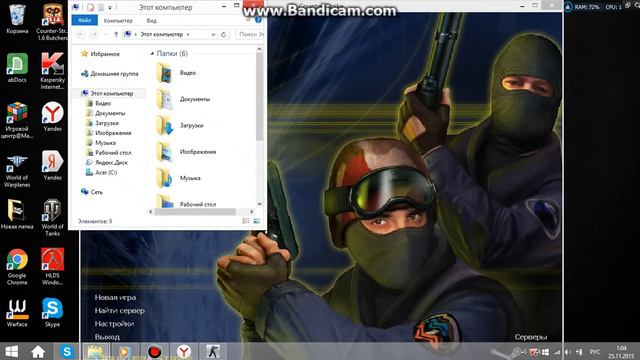Click the Explorer search field
This screenshot has width=640, height=360.
tap(250, 35)
